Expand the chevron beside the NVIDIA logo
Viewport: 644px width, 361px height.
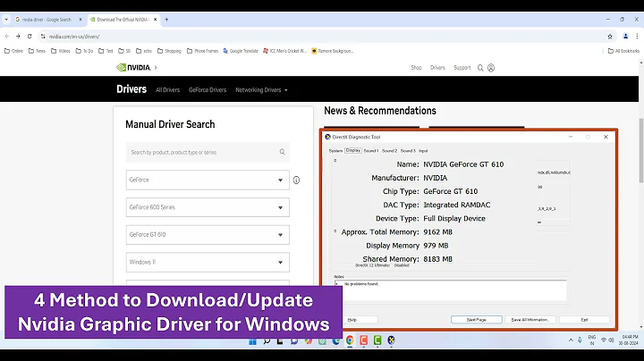tap(156, 68)
